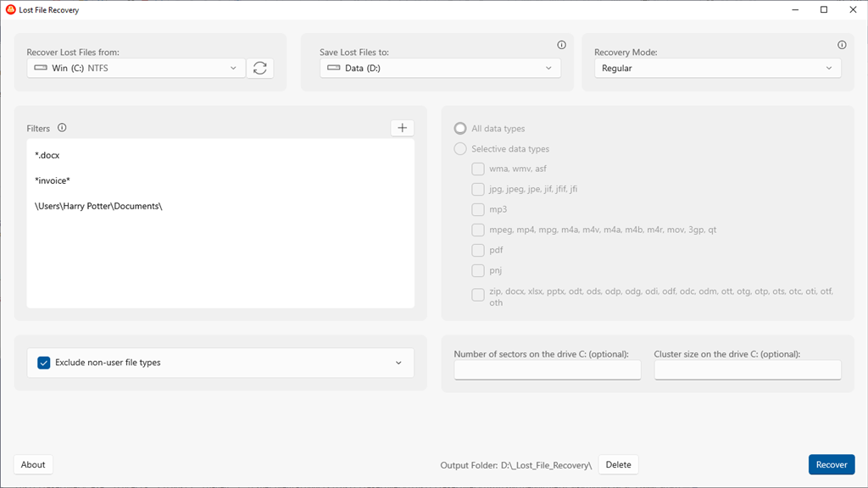Screen dimensions: 868x488
Task: Check the zip, docx, xlsx checkbox
Action: (x=478, y=295)
